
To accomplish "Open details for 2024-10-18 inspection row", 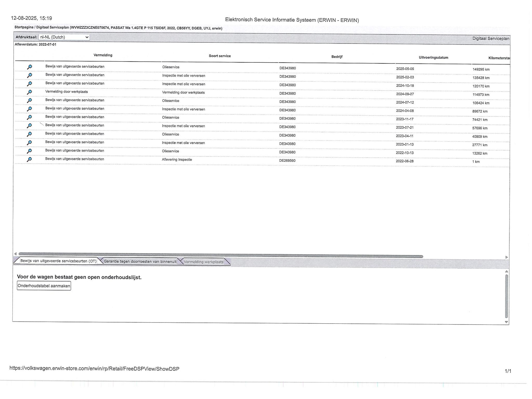I will tap(29, 84).
